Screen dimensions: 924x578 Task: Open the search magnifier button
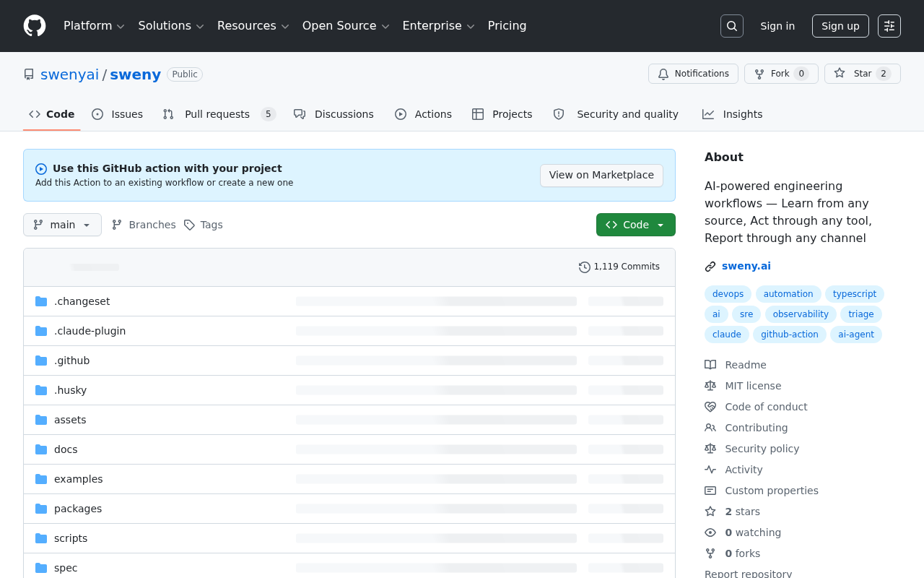pyautogui.click(x=732, y=26)
